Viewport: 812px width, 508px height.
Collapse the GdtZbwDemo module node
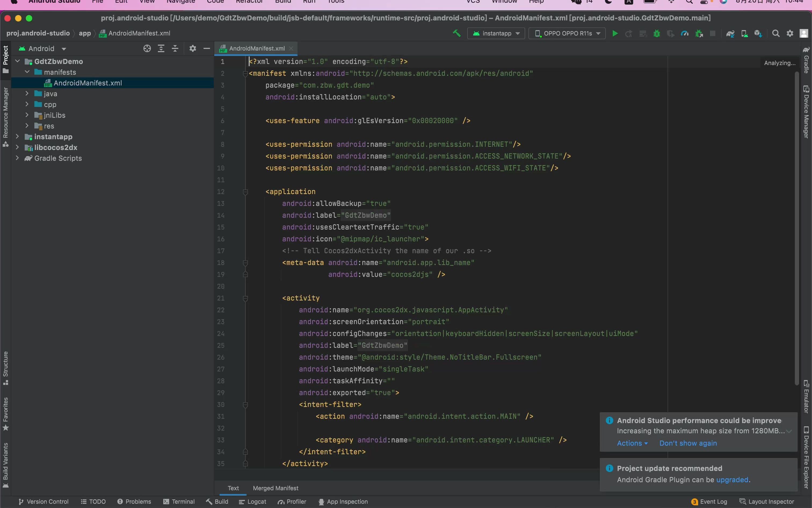pyautogui.click(x=18, y=61)
